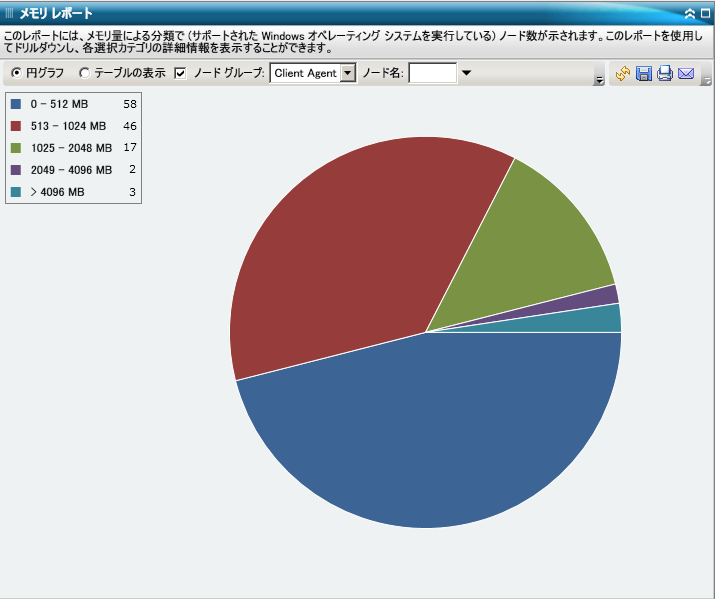
Task: Select the 円グラフ radio button
Action: (16, 73)
